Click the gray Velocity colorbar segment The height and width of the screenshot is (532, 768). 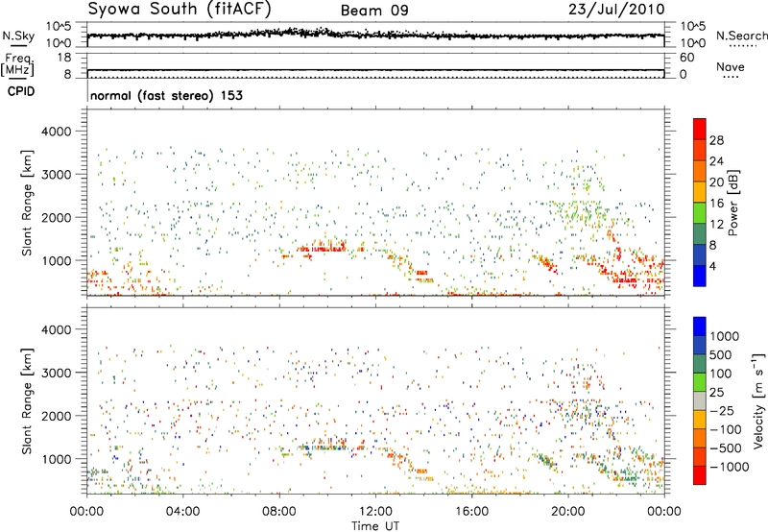coord(700,401)
